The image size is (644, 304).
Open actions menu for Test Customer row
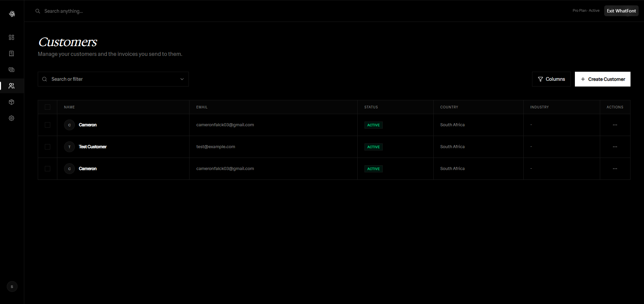click(615, 147)
